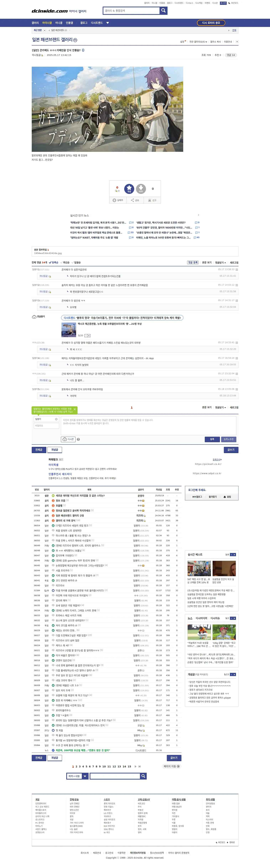This screenshot has height=868, width=270.
Task: Click the magnifier search button in the header
Action: 163,11
